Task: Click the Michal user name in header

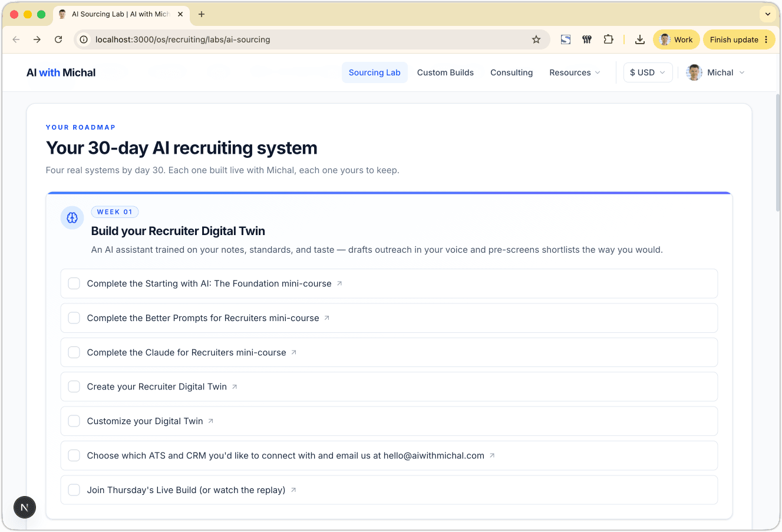Action: coord(720,72)
